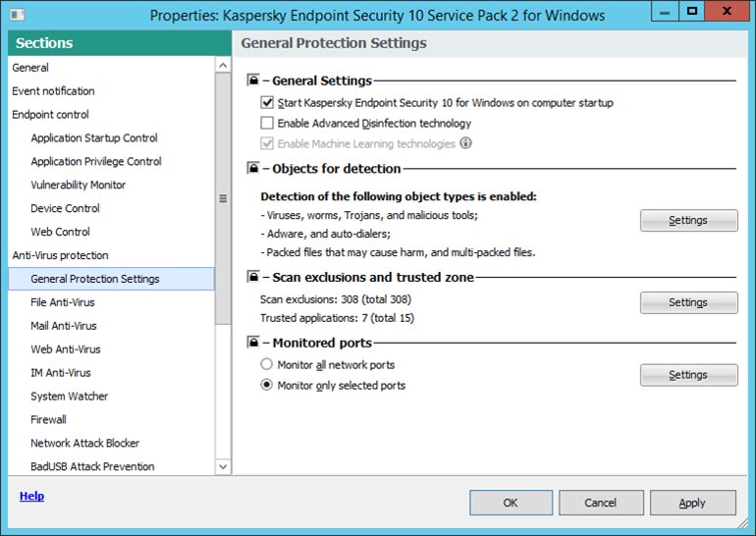Open File Anti-Virus section
Viewport: 756px width, 536px height.
tap(64, 302)
